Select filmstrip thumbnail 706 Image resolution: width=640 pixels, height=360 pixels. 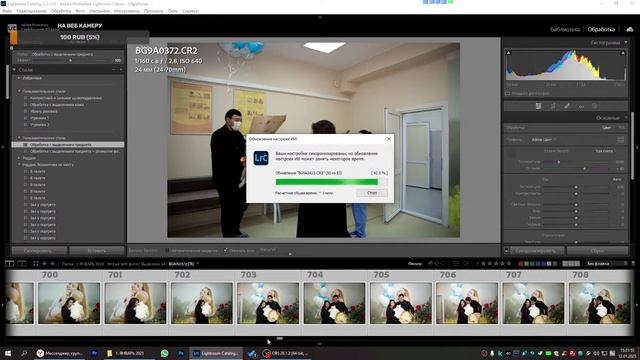[467, 303]
